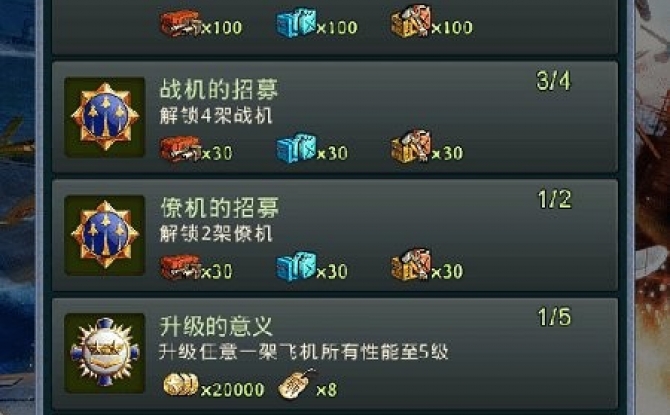The width and height of the screenshot is (670, 415).
Task: Open the 僚机的招募 achievement title
Action: pyautogui.click(x=220, y=208)
